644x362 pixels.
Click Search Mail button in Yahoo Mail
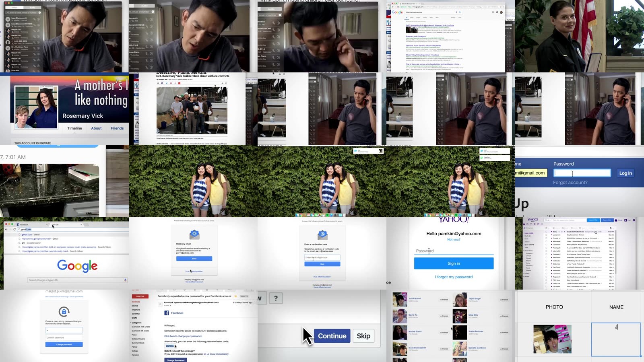pos(594,220)
